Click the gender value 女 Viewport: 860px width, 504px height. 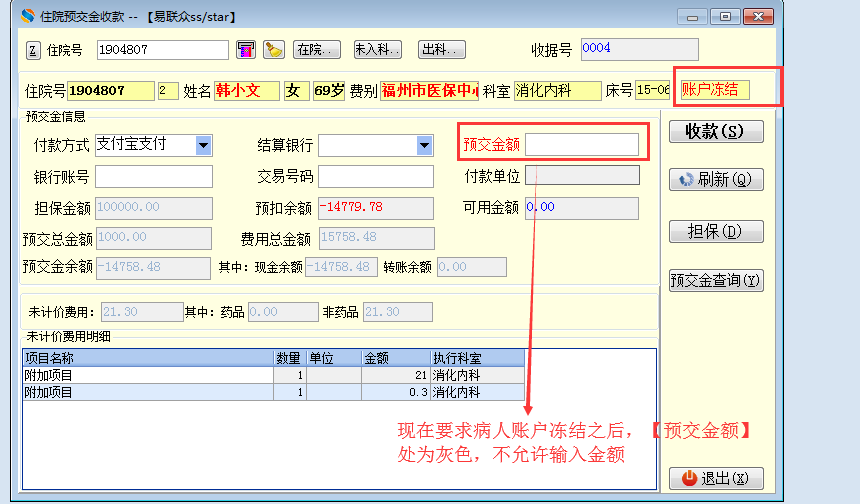(x=297, y=90)
